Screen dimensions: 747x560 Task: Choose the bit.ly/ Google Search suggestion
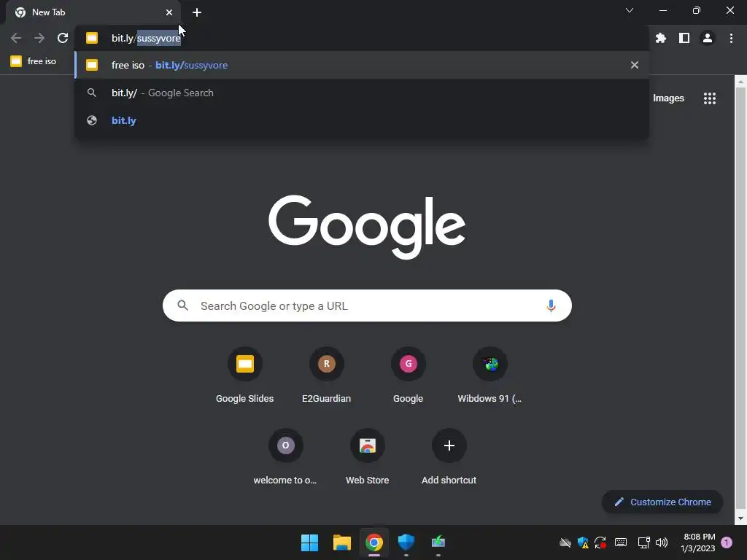click(362, 93)
